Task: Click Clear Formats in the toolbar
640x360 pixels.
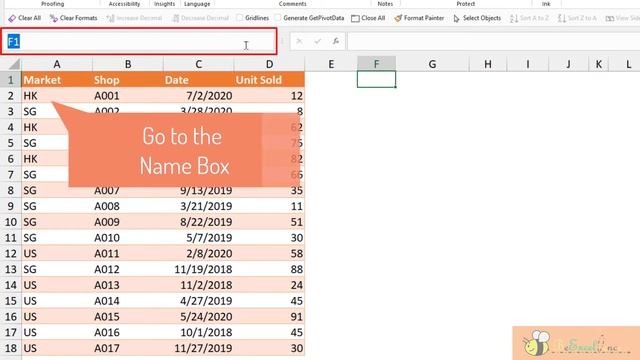Action: 73,18
